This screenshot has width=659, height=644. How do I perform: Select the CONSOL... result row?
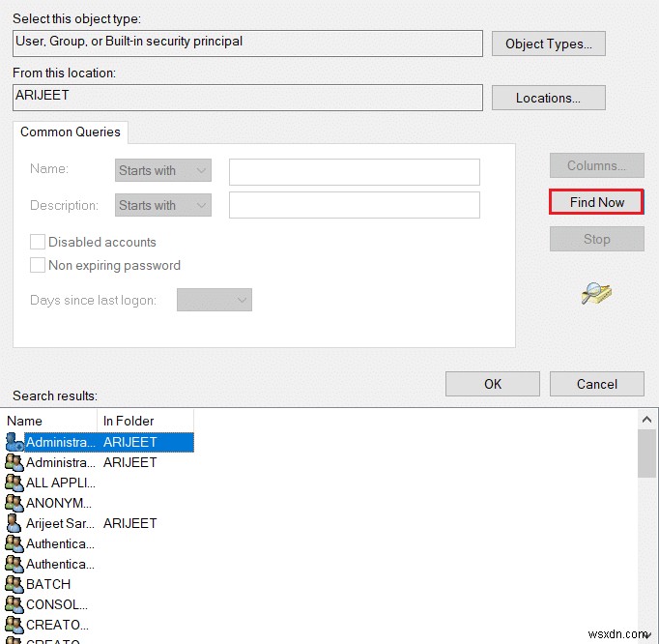(100, 604)
